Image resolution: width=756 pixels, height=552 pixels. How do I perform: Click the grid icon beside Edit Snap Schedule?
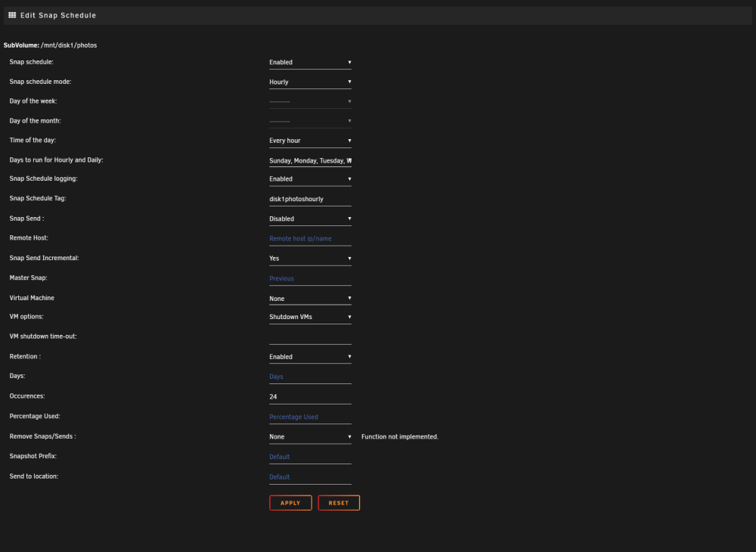pyautogui.click(x=12, y=15)
